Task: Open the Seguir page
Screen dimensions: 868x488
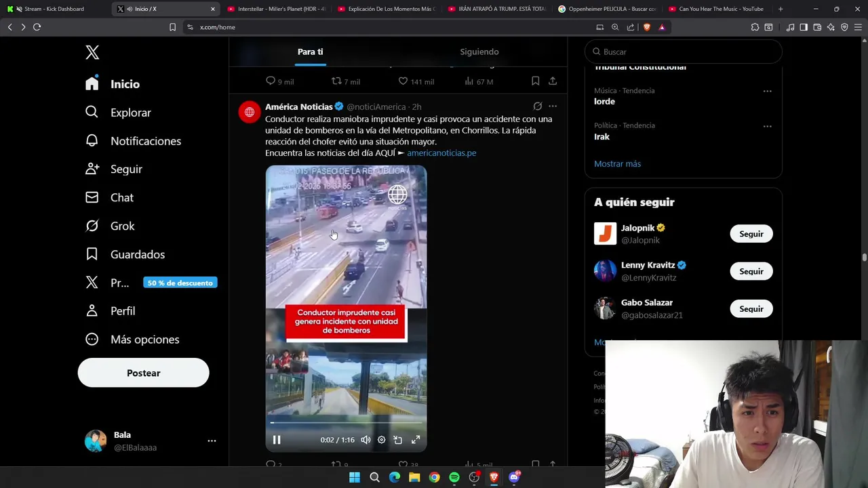Action: pyautogui.click(x=113, y=169)
